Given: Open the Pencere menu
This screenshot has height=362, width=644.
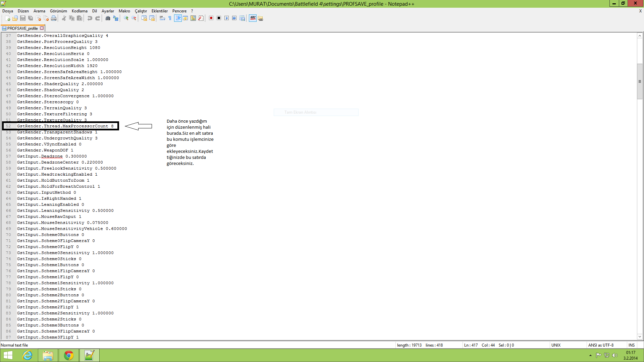Looking at the screenshot, I should pos(179,11).
